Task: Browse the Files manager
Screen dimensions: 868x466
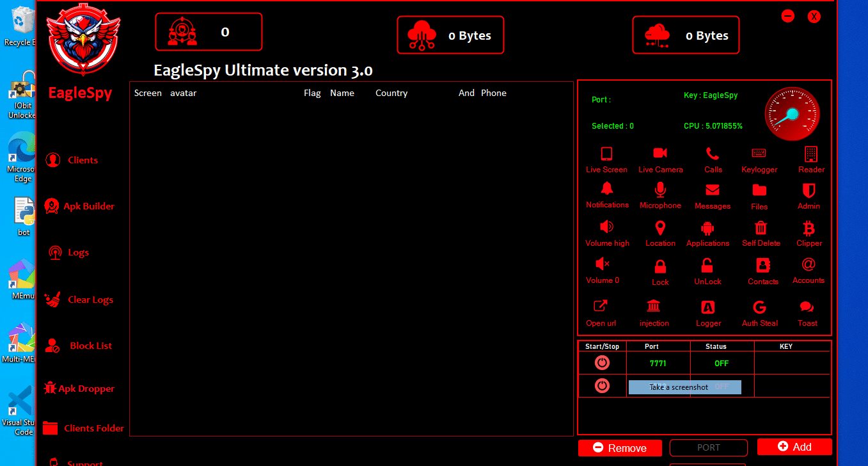Action: coord(759,195)
